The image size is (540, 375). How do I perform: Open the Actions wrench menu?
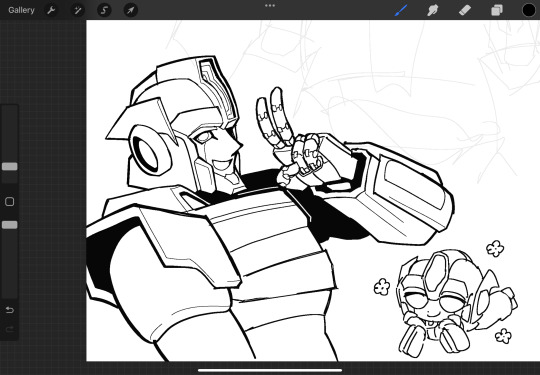51,10
